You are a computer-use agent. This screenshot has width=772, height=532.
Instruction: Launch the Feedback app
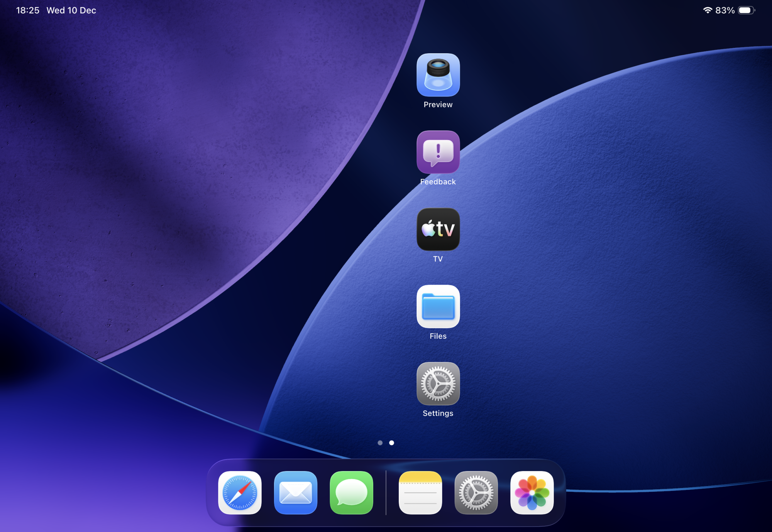[438, 152]
